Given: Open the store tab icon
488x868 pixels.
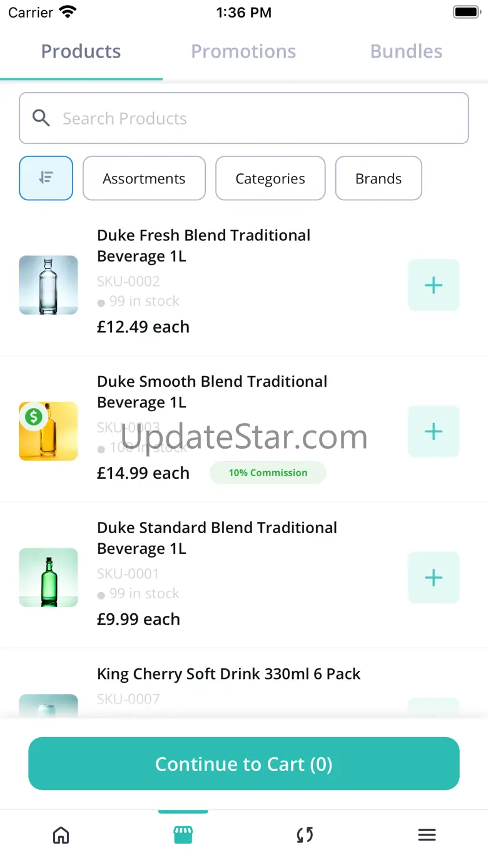Looking at the screenshot, I should click(183, 835).
